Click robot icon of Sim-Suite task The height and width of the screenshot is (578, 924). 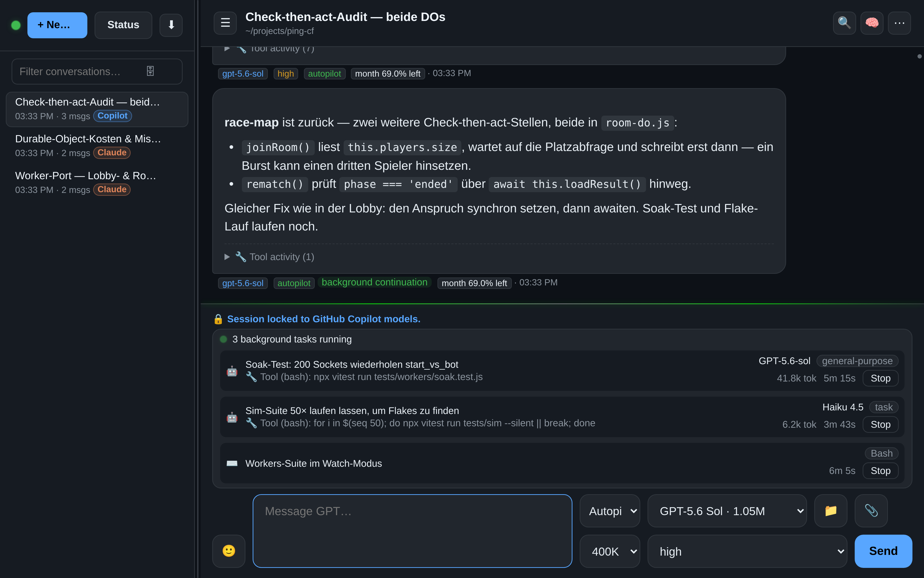point(232,417)
